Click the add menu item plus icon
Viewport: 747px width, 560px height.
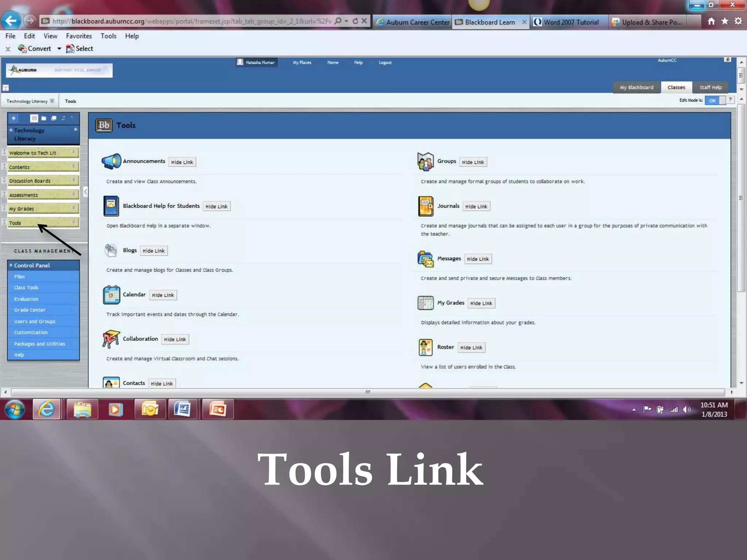13,118
